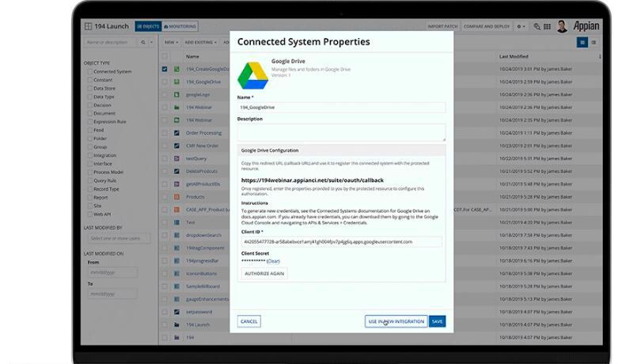618x364 pixels.
Task: Click the icon of getAllProductIDs row
Action: 176,184
